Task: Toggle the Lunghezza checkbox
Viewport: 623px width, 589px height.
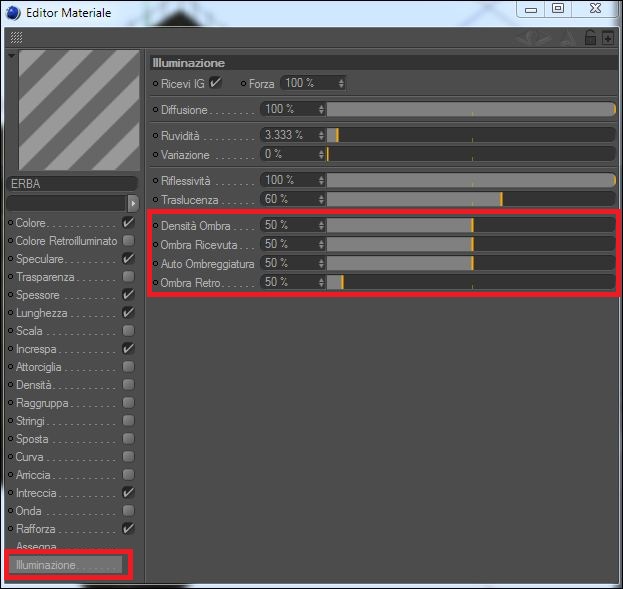Action: point(128,312)
